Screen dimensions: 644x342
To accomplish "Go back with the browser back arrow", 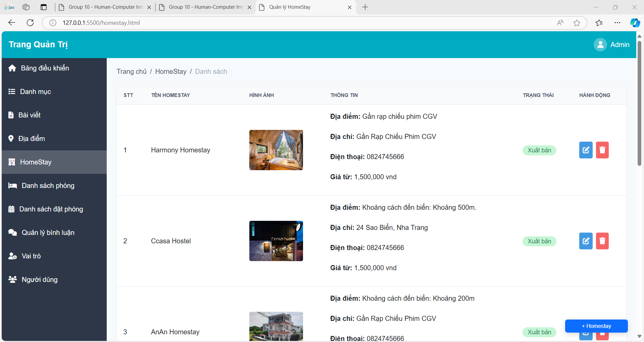I will pos(12,22).
